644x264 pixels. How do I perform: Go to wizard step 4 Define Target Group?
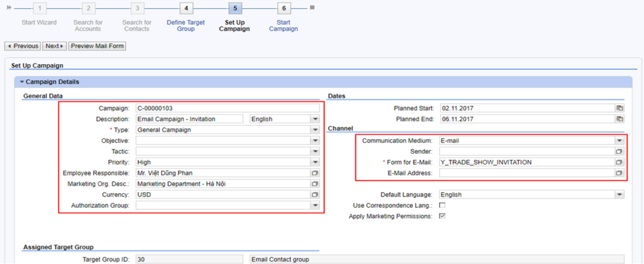coord(186,8)
